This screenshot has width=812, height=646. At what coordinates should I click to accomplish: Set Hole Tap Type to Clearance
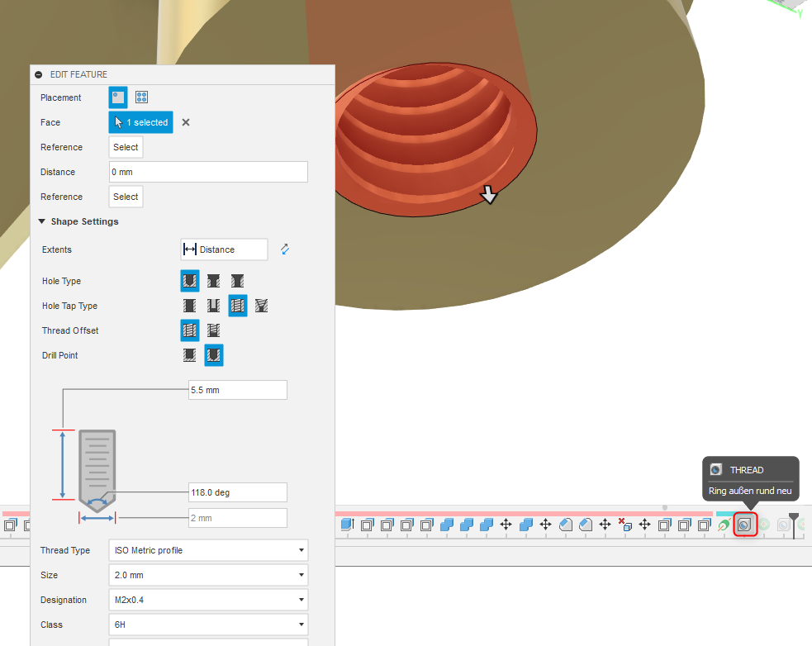[x=213, y=306]
